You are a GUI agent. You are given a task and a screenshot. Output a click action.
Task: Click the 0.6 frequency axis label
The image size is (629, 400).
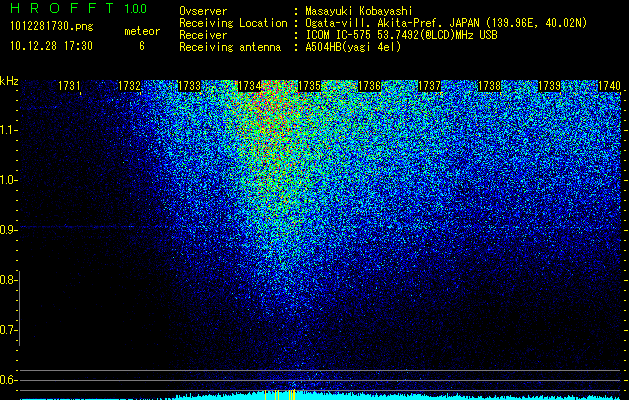click(8, 380)
